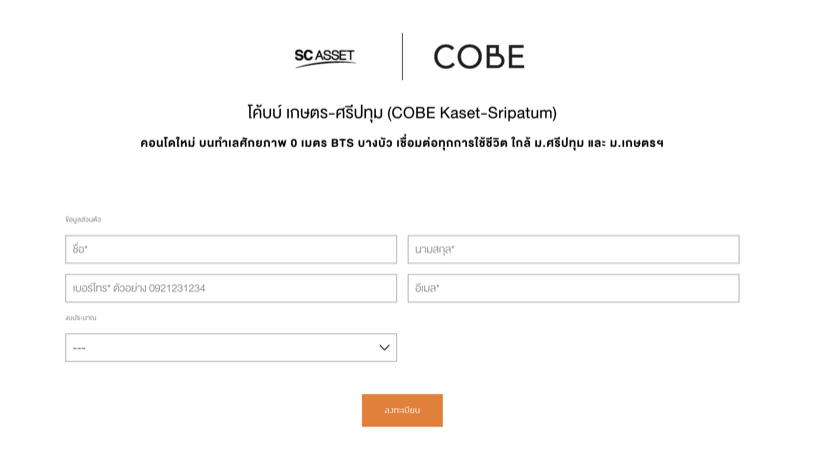Focus the first name (ชื่อ) field
The image size is (825, 453).
231,249
